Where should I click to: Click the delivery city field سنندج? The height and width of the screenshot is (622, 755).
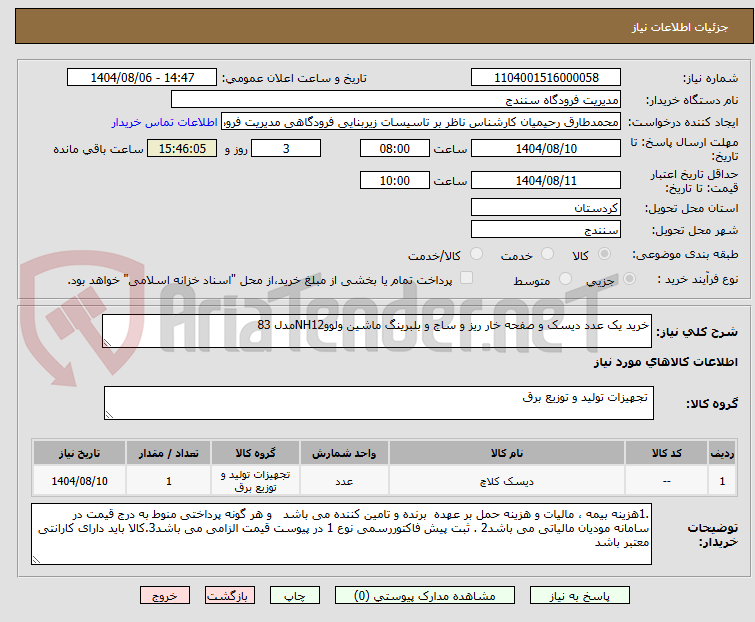[x=546, y=230]
